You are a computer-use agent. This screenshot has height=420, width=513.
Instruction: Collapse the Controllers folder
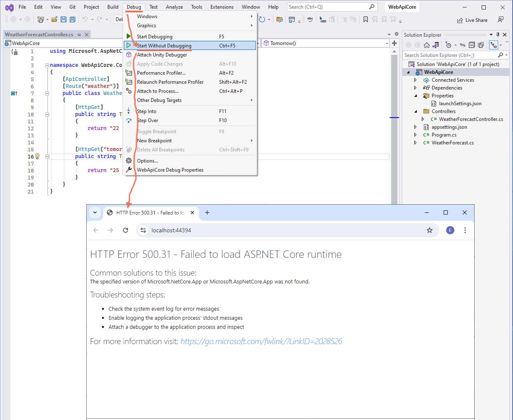tap(415, 111)
